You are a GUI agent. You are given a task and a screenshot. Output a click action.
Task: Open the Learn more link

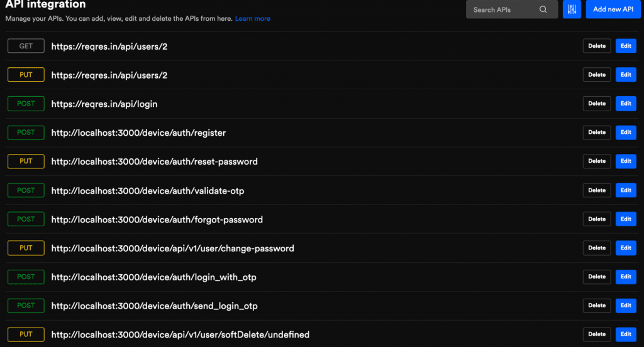point(253,18)
